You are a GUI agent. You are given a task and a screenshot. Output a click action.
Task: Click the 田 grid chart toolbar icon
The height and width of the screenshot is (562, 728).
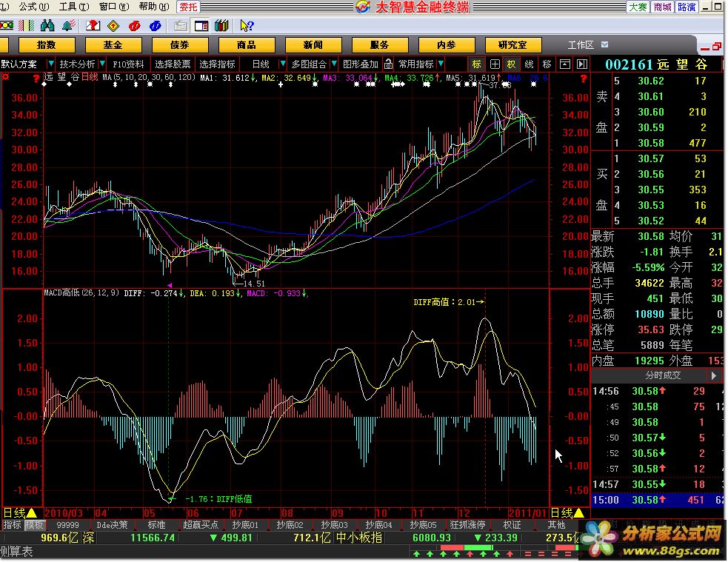(x=495, y=64)
